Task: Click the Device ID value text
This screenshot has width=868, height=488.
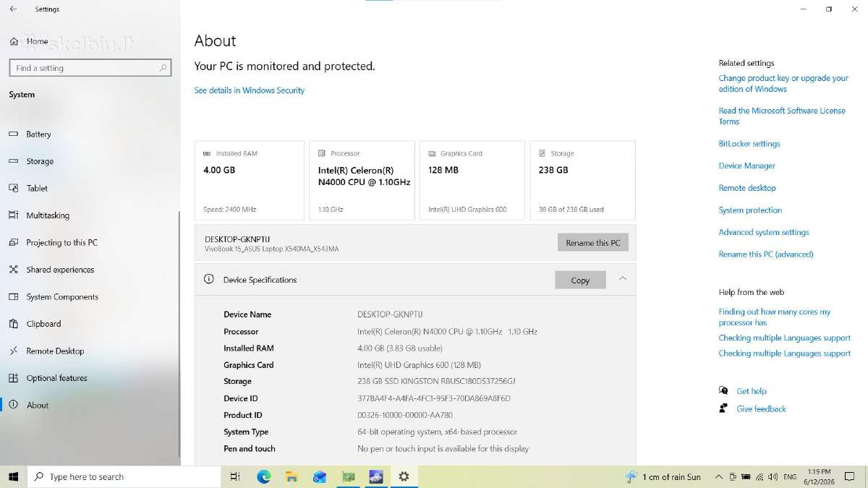Action: click(434, 398)
